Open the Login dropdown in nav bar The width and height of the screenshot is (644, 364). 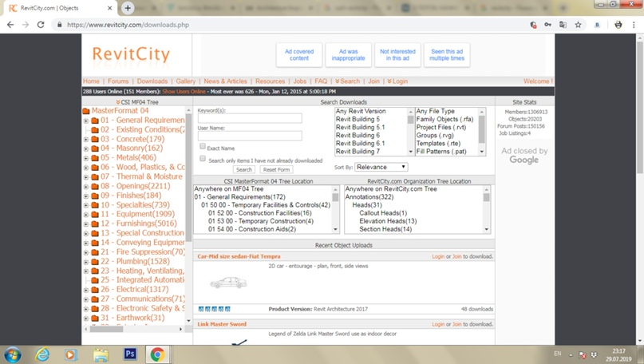coord(397,81)
